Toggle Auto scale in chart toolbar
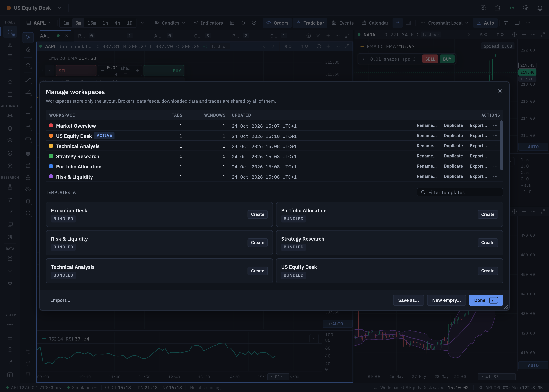 point(485,23)
